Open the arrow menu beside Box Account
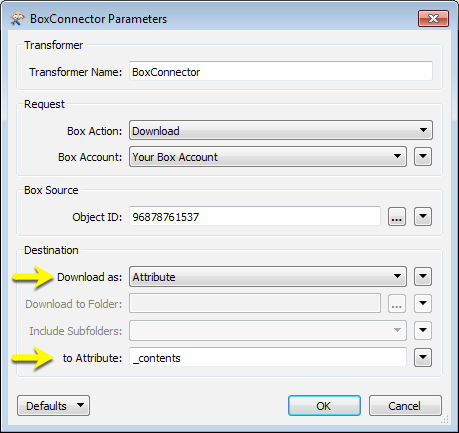Viewport: 459px width, 433px height. 423,156
